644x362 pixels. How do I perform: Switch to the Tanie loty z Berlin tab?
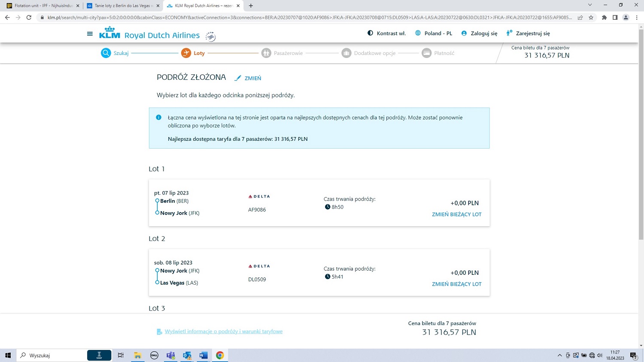coord(123,6)
